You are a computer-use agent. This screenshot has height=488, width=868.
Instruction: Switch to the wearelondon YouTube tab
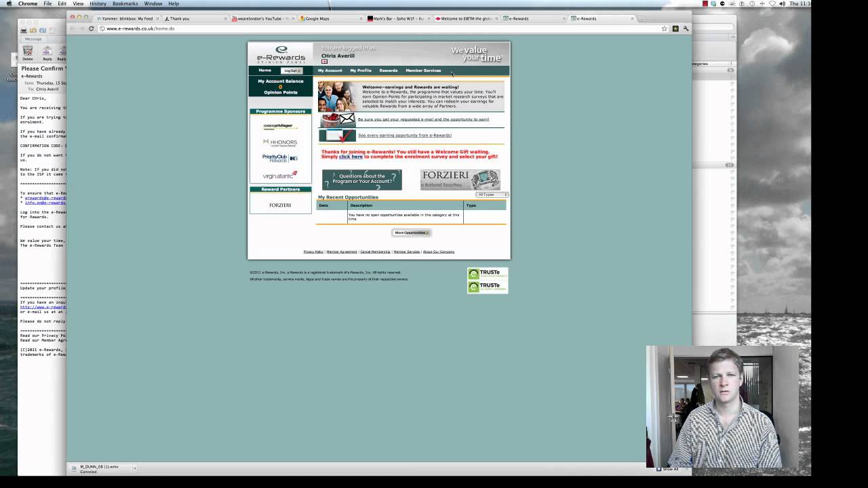[262, 18]
